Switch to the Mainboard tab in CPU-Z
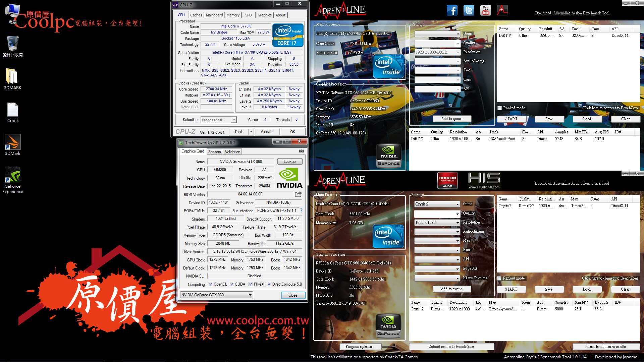This screenshot has width=644, height=362. [214, 15]
